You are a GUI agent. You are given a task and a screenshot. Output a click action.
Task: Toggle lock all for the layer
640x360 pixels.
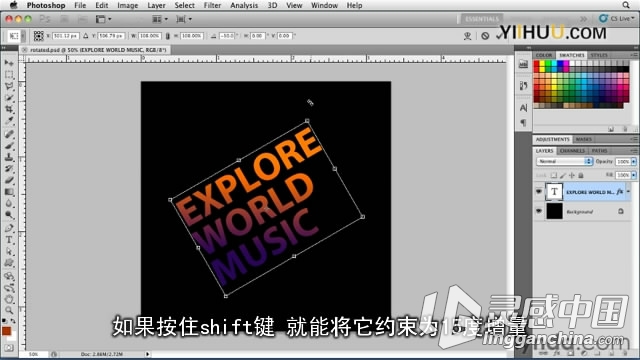click(581, 176)
